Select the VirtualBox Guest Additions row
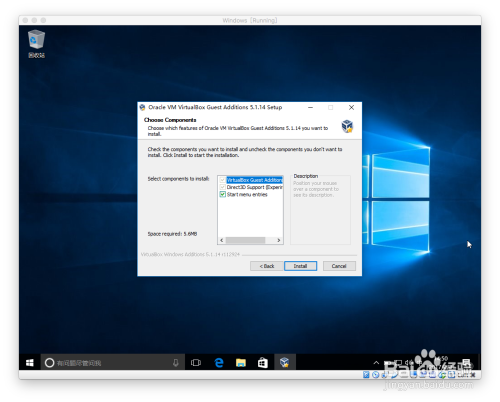500x402 pixels. (254, 180)
